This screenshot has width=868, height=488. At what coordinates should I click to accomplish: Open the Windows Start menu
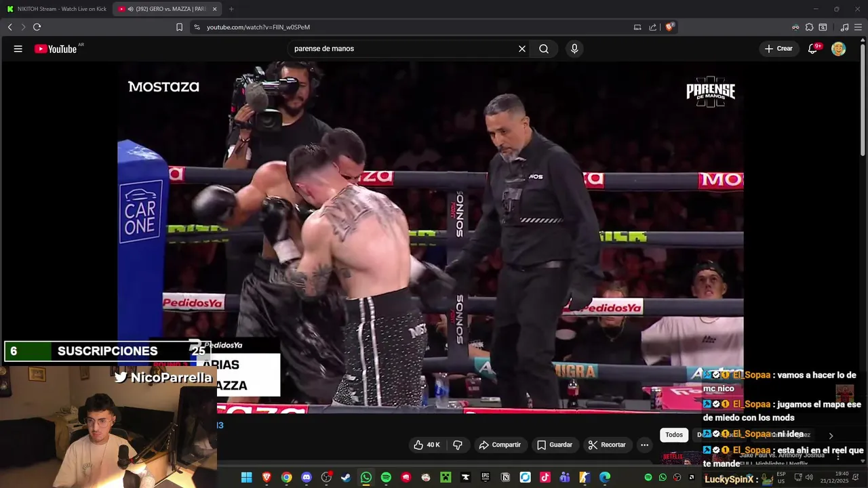click(x=246, y=478)
